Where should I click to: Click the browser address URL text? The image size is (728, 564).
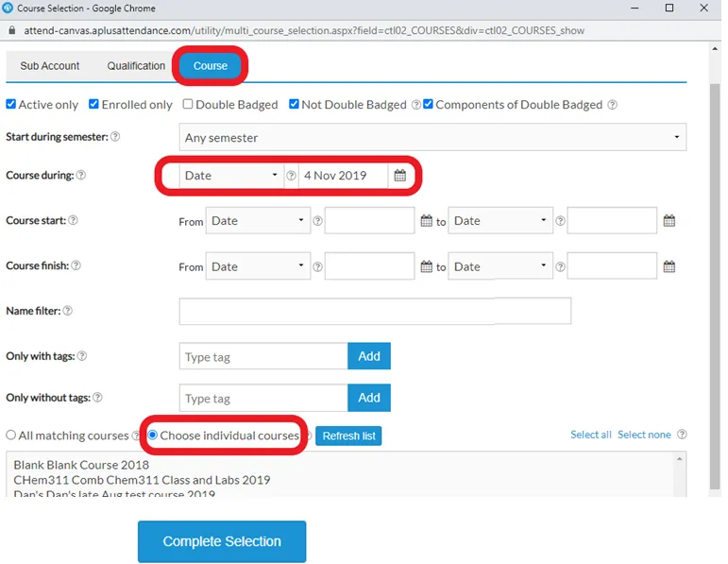tap(304, 30)
